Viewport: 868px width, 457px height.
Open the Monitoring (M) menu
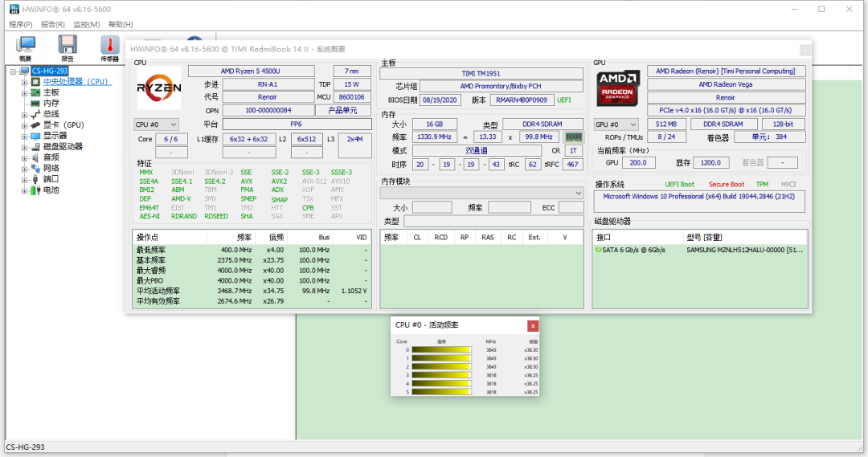coord(86,24)
